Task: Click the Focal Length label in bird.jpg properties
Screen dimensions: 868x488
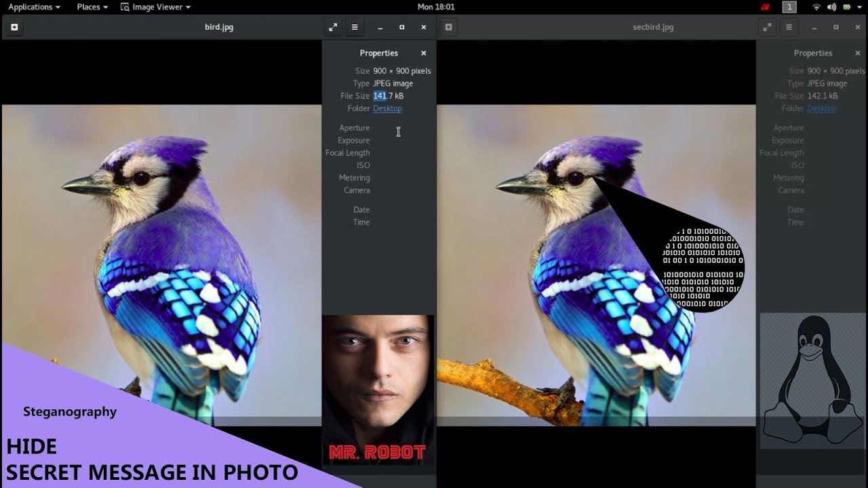Action: click(347, 153)
